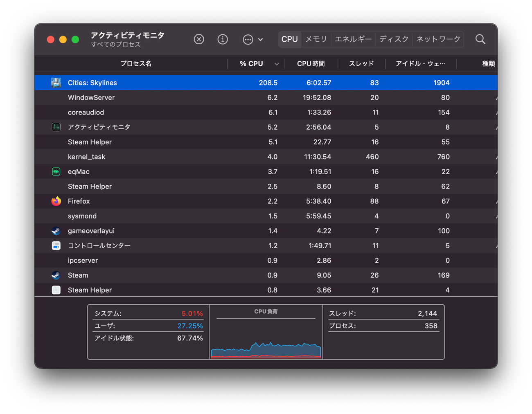
Task: Click the Cities: Skylines app icon
Action: pyautogui.click(x=56, y=83)
